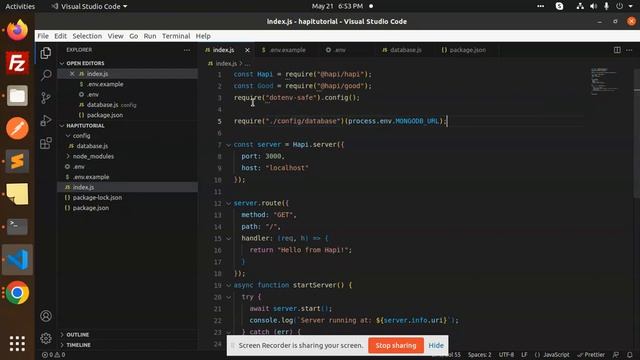Viewport: 640px width, 360px height.
Task: Open Run and Debug view
Action: (x=46, y=120)
